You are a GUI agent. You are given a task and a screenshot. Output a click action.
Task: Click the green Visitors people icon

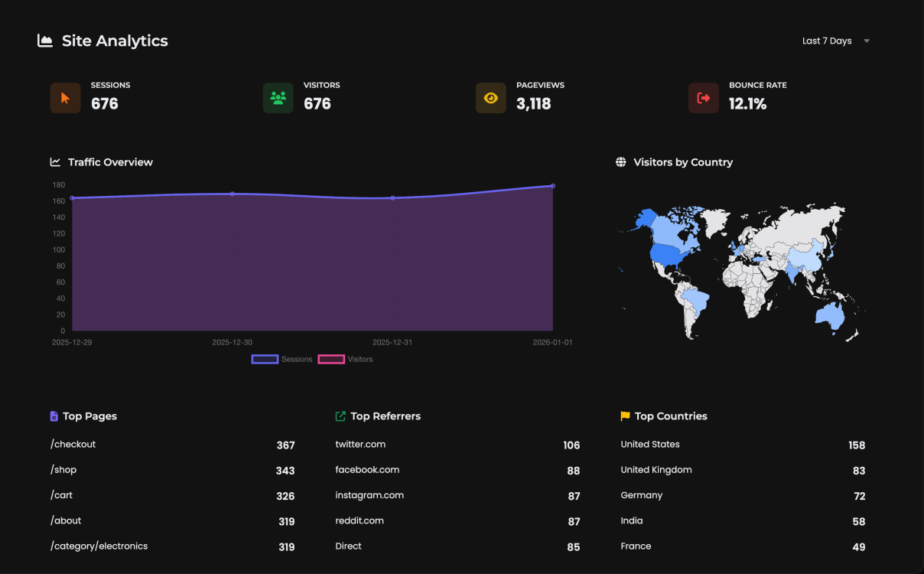[x=278, y=98]
